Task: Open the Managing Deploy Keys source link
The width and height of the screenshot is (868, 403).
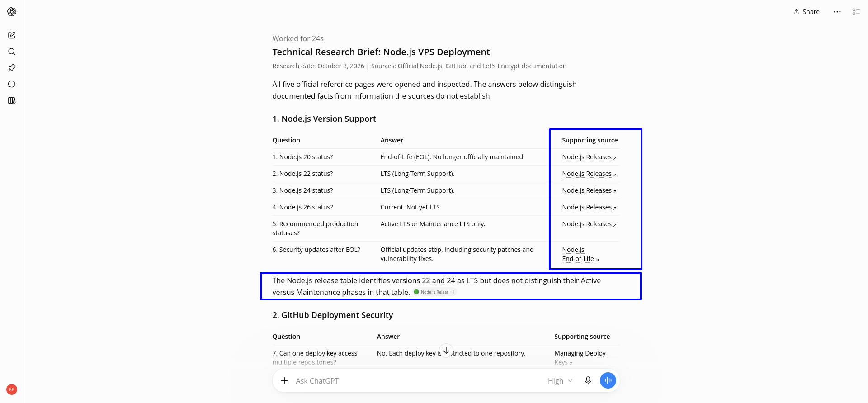Action: click(x=580, y=358)
